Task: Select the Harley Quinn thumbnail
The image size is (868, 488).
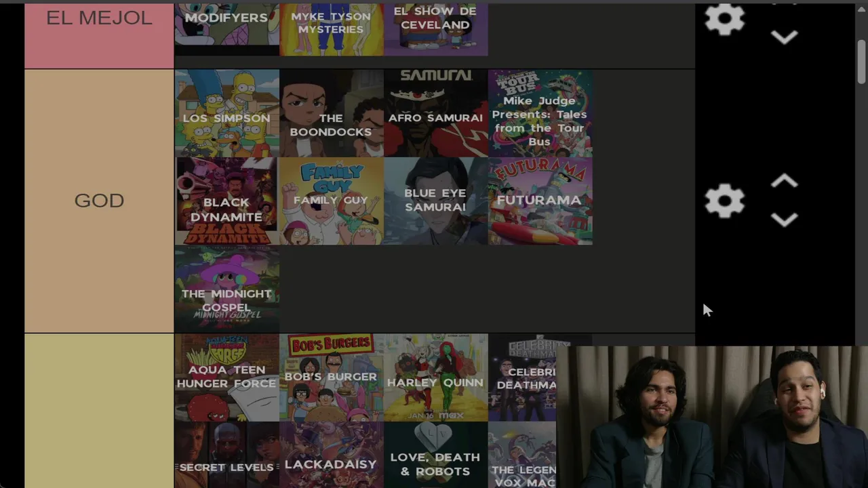Action: click(x=436, y=378)
